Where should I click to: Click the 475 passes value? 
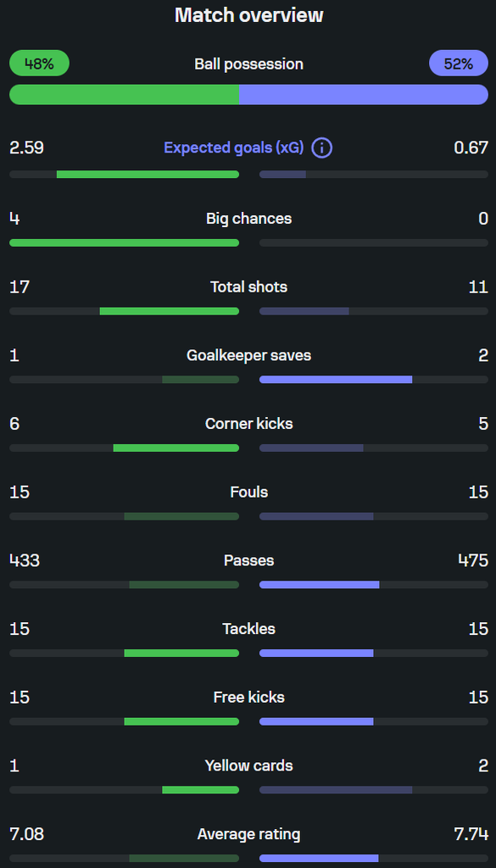click(x=473, y=560)
